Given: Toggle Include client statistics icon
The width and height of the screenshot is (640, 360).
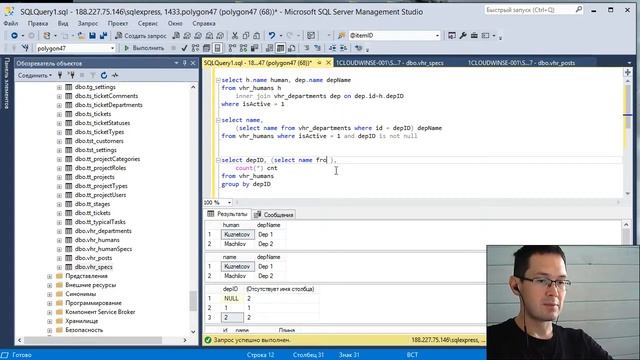Looking at the screenshot, I should 254,48.
